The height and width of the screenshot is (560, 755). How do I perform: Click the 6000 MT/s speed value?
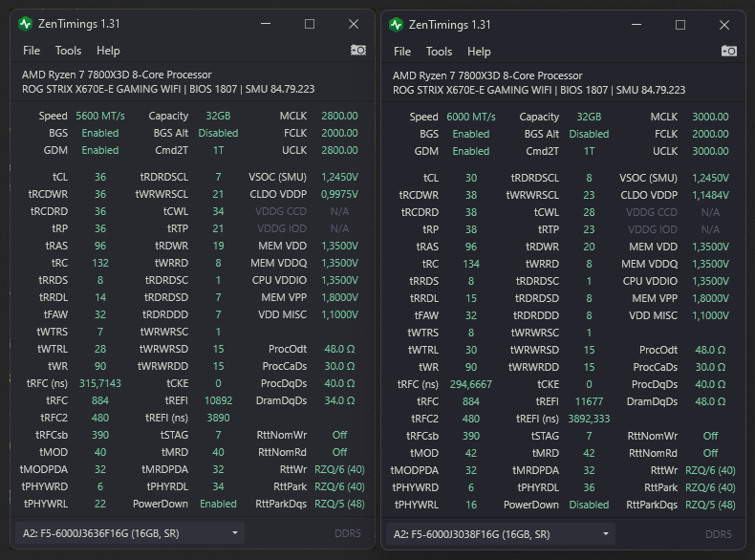pos(470,117)
